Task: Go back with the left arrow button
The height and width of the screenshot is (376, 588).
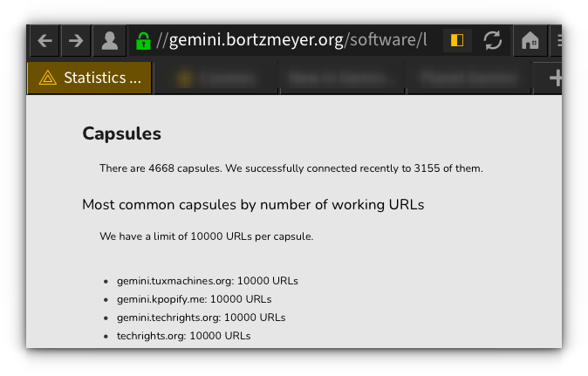Action: coord(44,40)
